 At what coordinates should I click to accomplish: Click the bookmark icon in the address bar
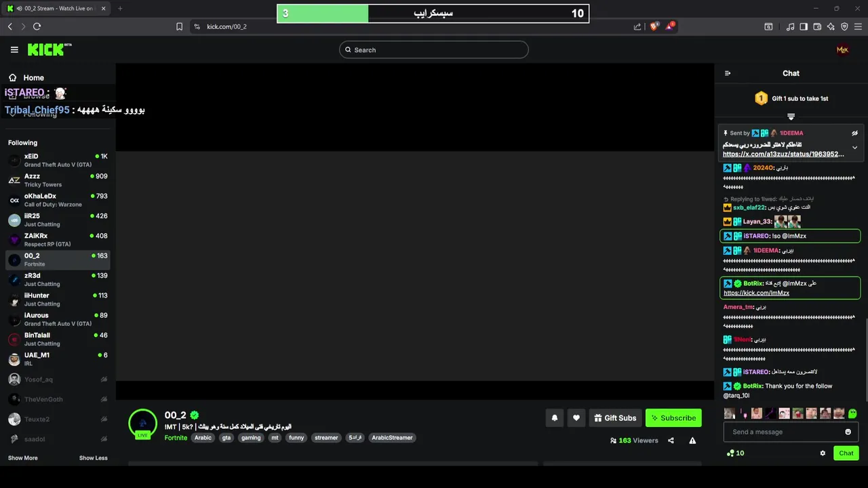[x=179, y=26]
